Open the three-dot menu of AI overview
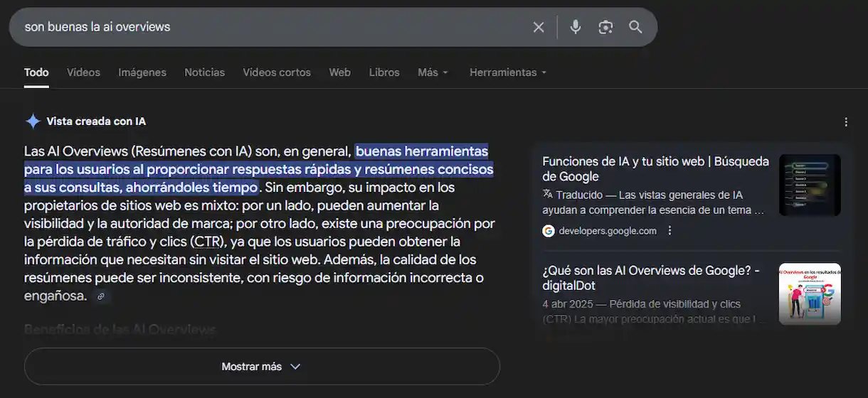The image size is (868, 398). (x=846, y=122)
